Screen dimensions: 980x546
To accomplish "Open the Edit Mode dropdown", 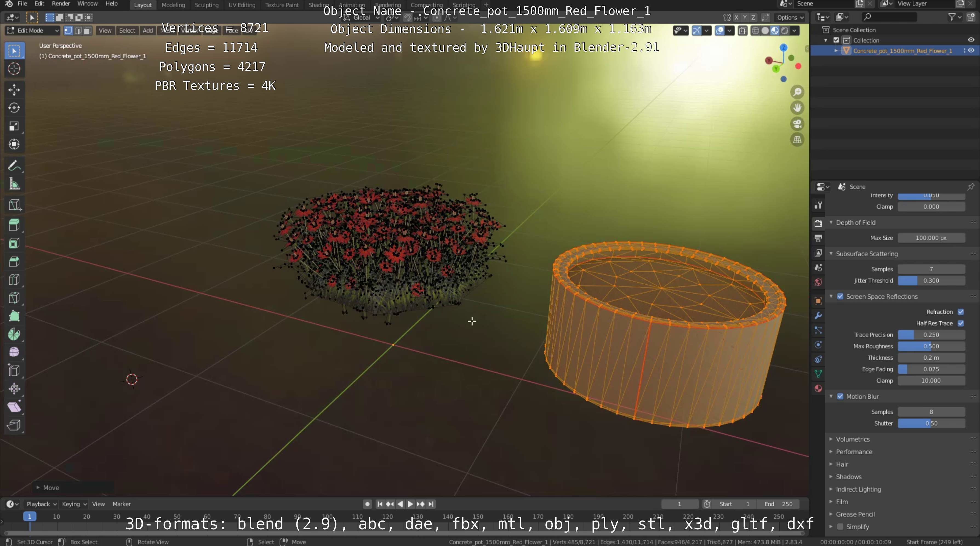I will [33, 30].
